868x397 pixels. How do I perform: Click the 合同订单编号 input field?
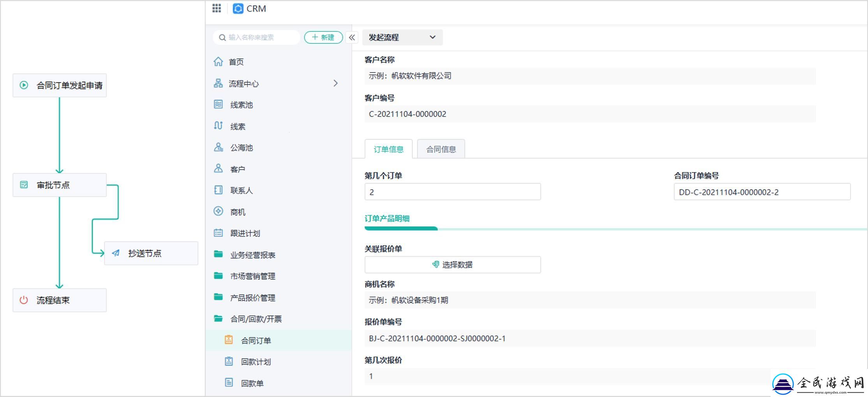[x=762, y=192]
